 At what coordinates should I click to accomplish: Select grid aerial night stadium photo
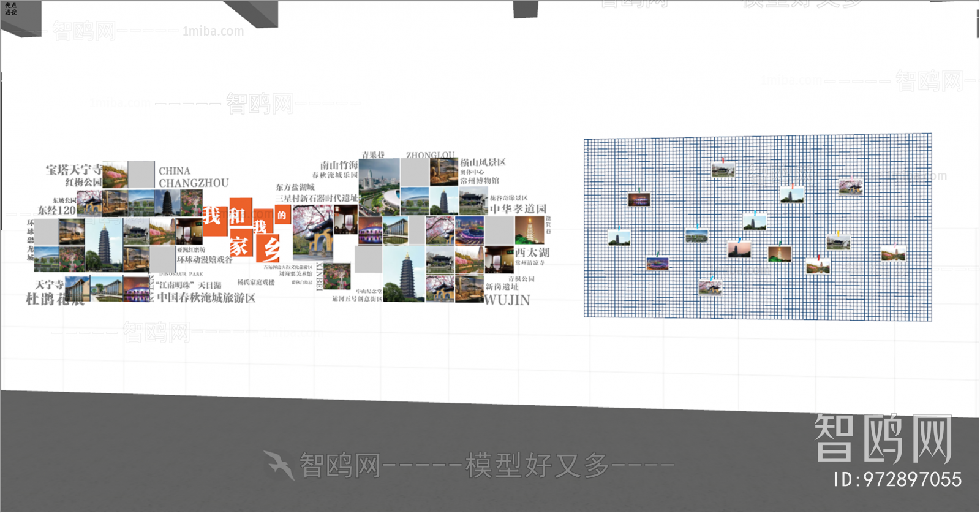pos(658,264)
